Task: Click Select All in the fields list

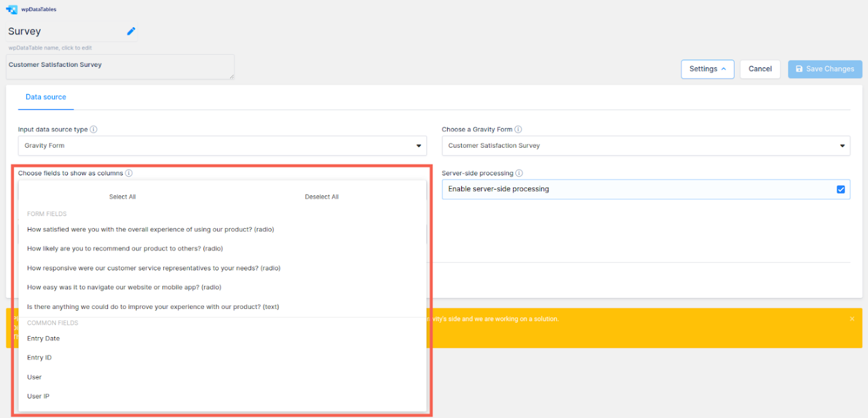Action: point(123,197)
